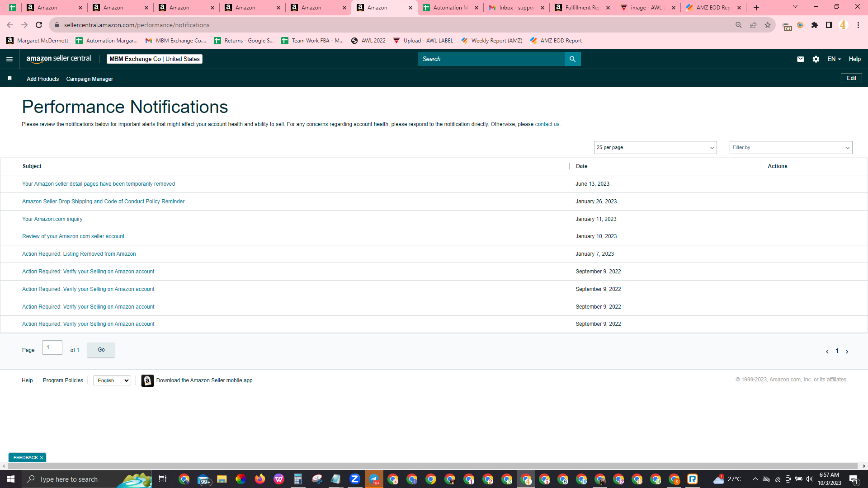Go to the previous notifications page arrow
The image size is (868, 488).
827,352
